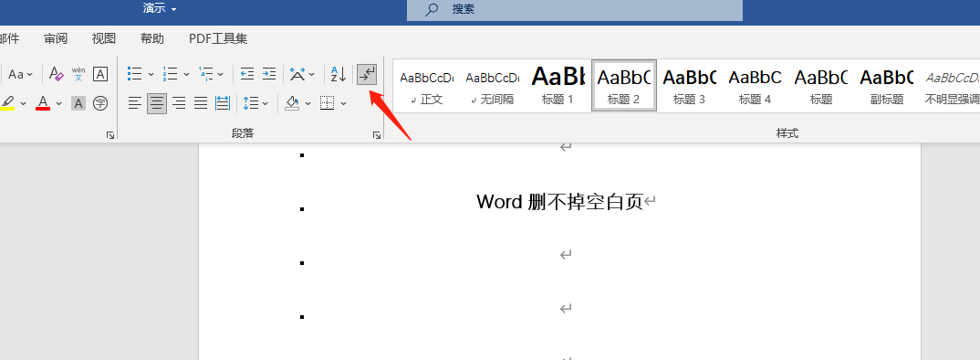Apply the 标题 3 style
The width and height of the screenshot is (980, 360).
(x=689, y=87)
